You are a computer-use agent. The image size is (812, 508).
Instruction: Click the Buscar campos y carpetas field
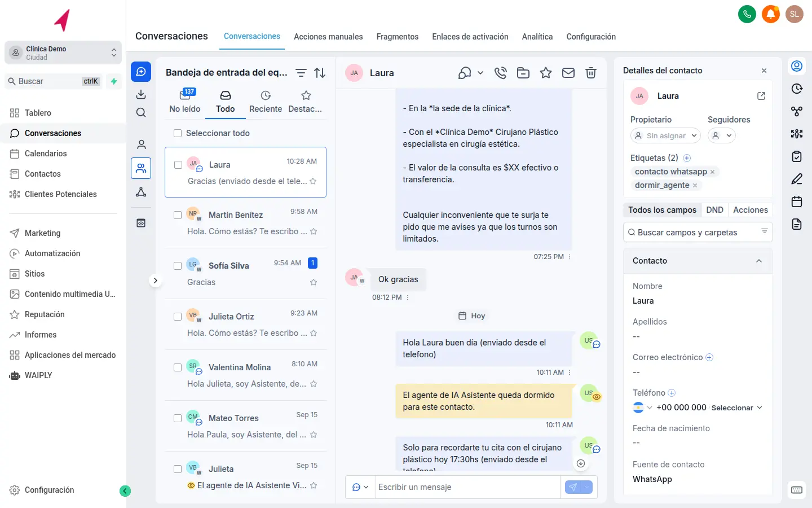click(698, 233)
